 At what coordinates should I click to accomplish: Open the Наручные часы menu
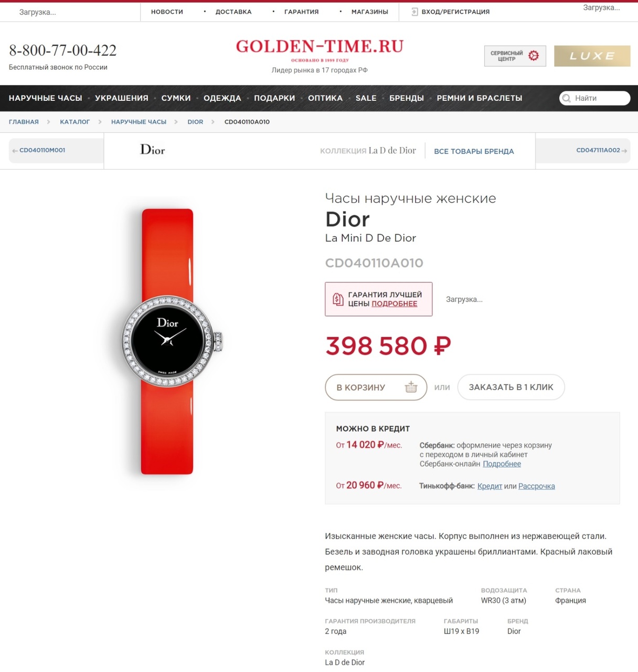[46, 98]
